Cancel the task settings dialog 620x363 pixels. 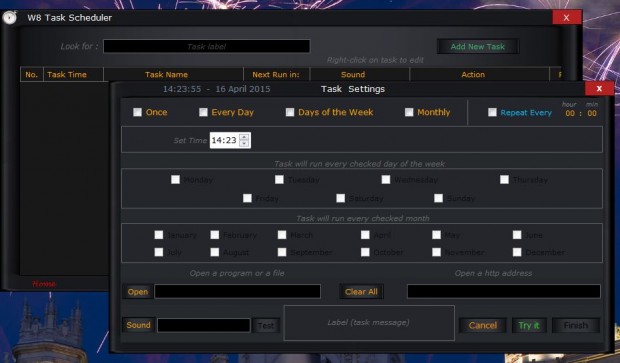click(482, 325)
